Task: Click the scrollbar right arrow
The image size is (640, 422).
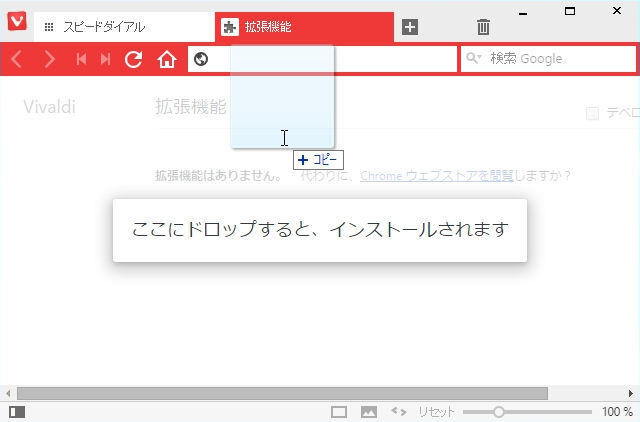Action: (631, 393)
